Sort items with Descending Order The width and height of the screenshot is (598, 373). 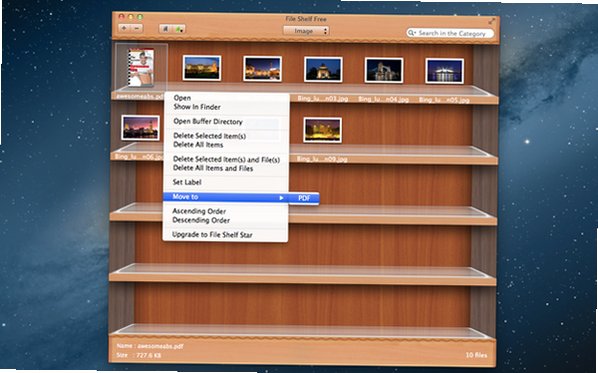[201, 220]
